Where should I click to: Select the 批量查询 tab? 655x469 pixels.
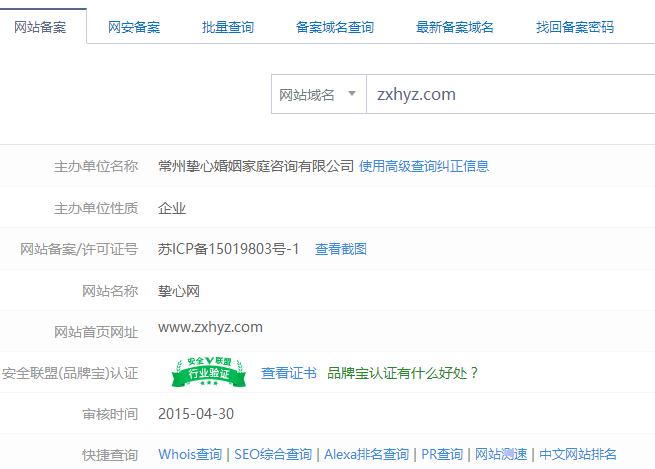click(x=228, y=27)
